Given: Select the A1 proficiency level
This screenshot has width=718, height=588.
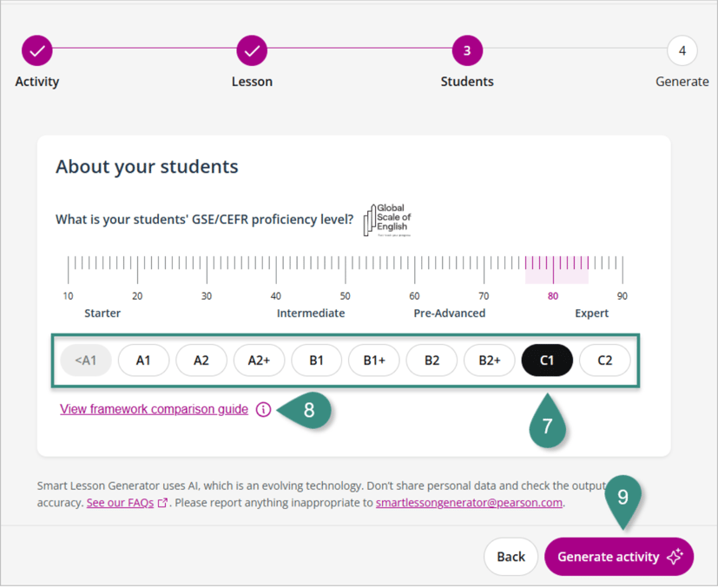Looking at the screenshot, I should [143, 360].
